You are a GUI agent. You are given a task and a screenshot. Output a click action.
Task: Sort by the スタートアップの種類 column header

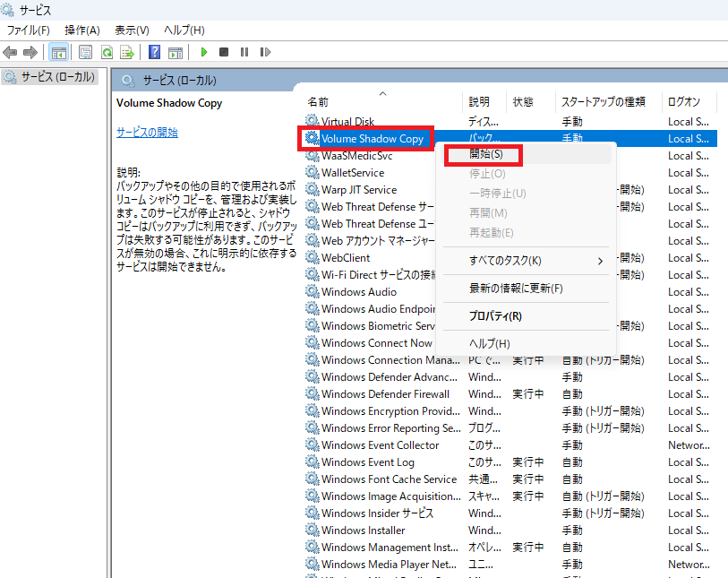(x=604, y=102)
